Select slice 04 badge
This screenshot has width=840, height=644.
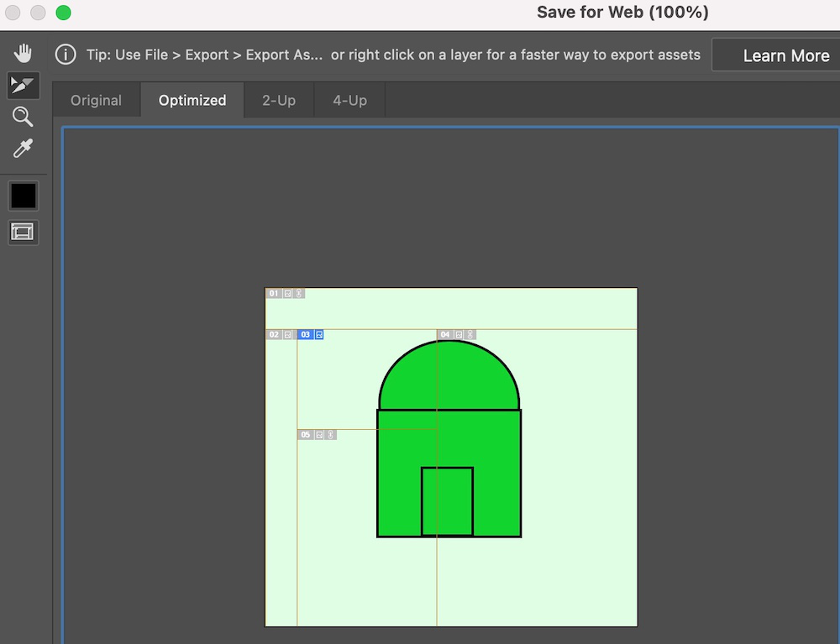(x=445, y=335)
